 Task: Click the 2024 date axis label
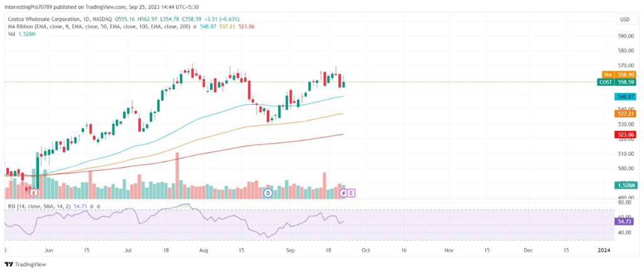[603, 250]
